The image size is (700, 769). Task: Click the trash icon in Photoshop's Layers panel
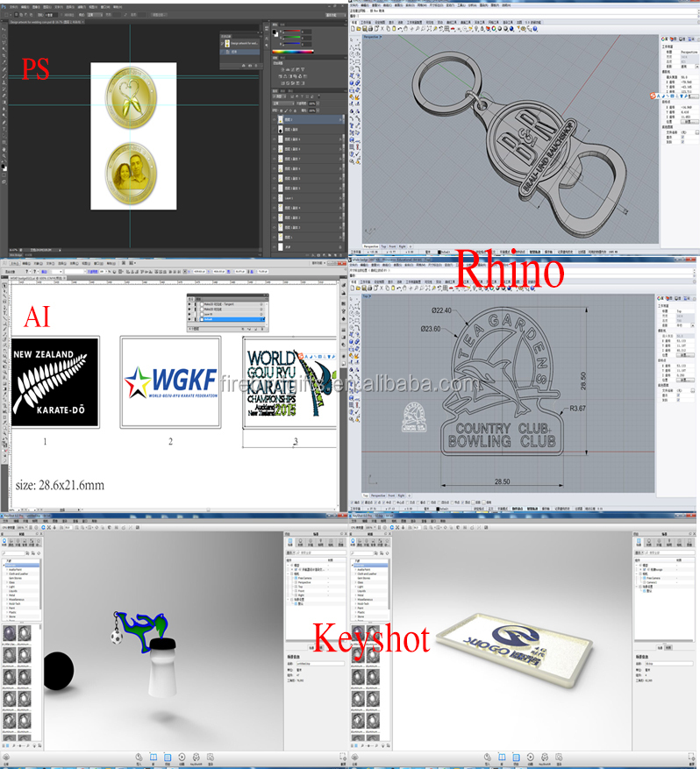pos(341,253)
